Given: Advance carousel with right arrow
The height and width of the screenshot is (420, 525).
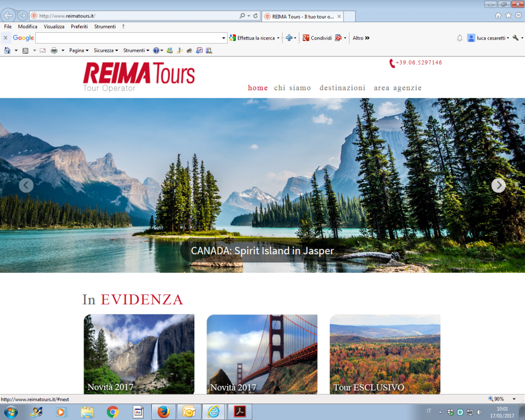Looking at the screenshot, I should coord(498,186).
